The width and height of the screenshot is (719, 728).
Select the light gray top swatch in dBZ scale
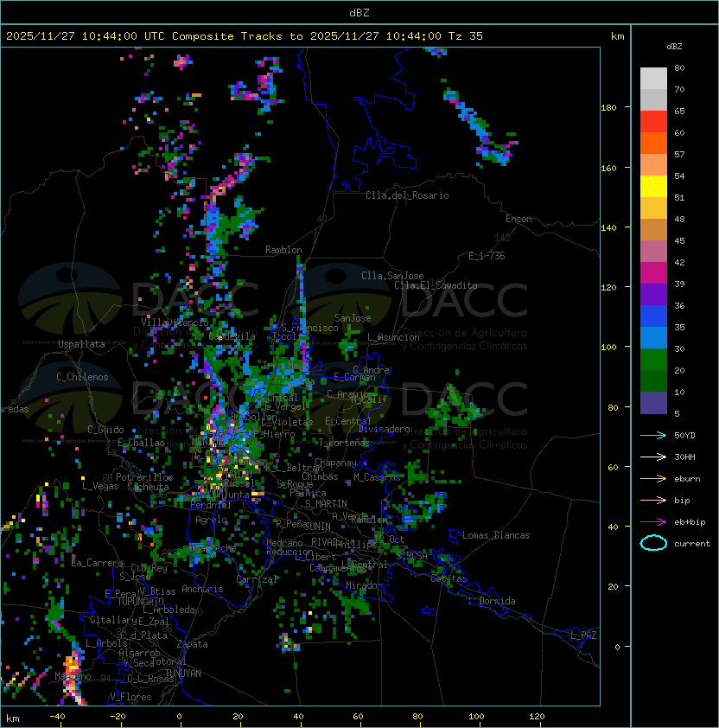point(653,78)
